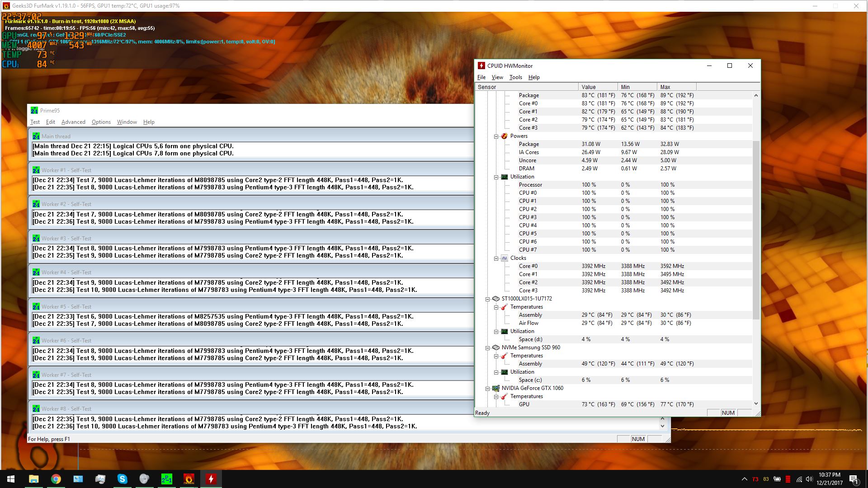
Task: Click the Max column header
Action: click(x=677, y=87)
